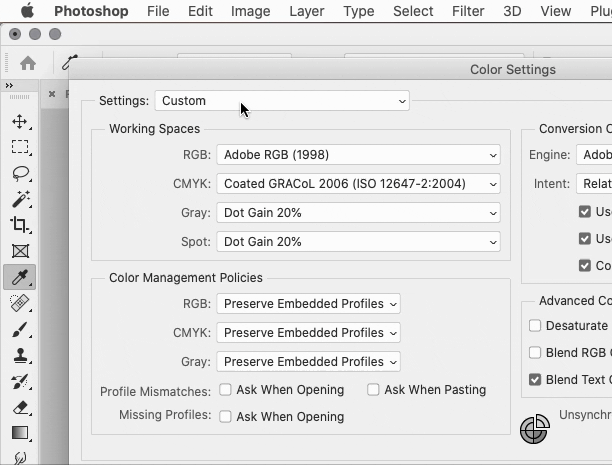Select the Magic Wand tool

coord(20,199)
